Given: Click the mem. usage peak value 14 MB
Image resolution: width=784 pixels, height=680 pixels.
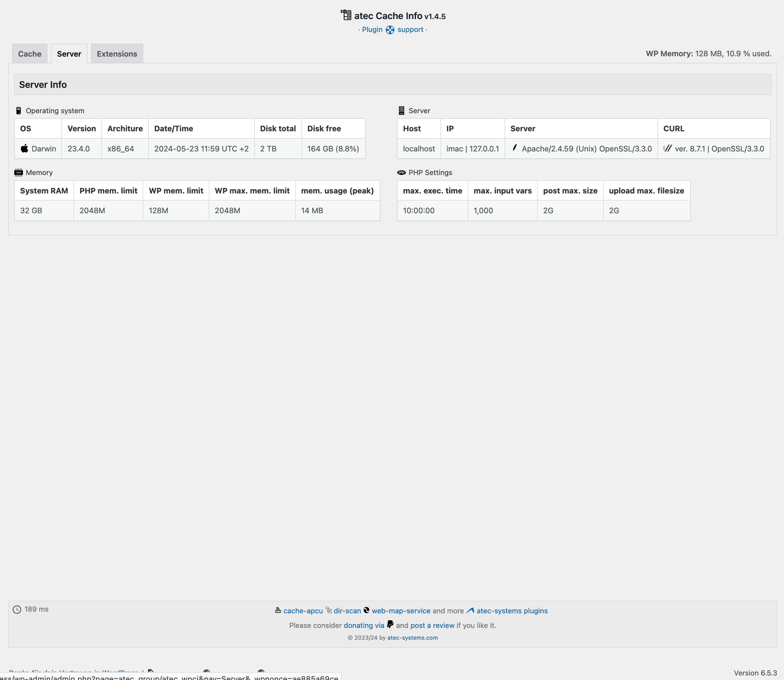Looking at the screenshot, I should coord(312,210).
